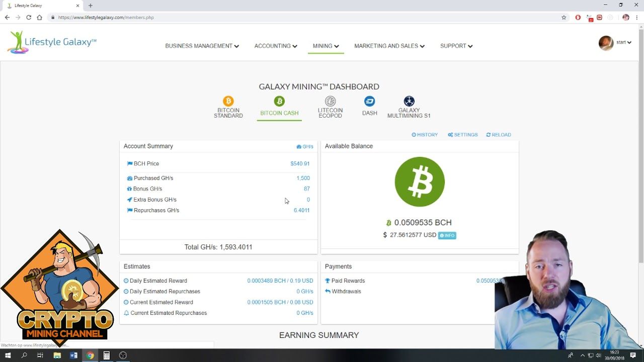Click the red Opera-style extension icon
Viewport: 644px width, 362px height.
pos(578,17)
